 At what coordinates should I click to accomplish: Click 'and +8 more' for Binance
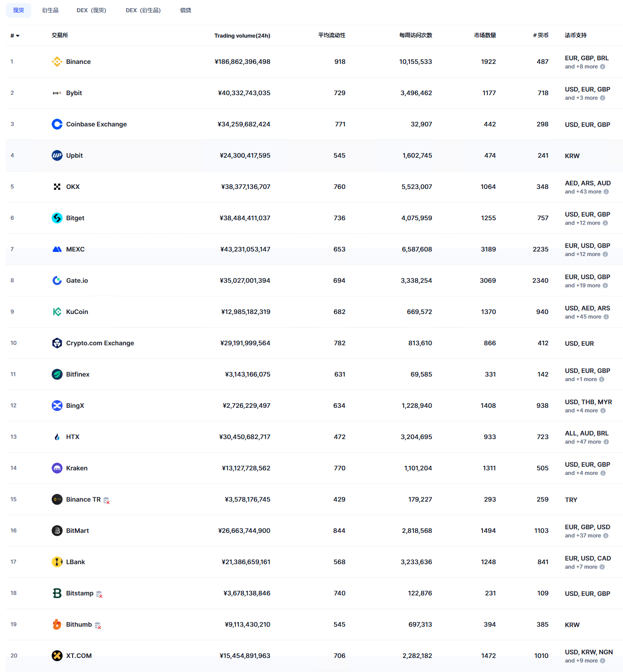coord(581,67)
